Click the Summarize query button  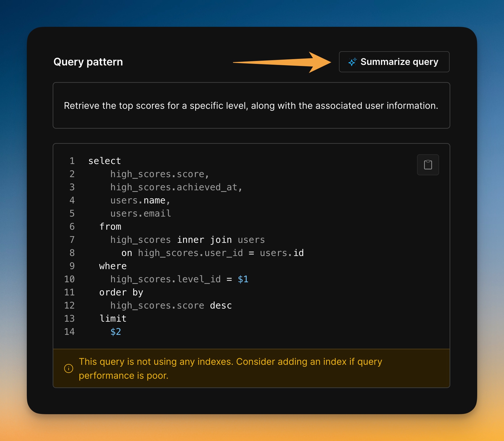tap(394, 62)
